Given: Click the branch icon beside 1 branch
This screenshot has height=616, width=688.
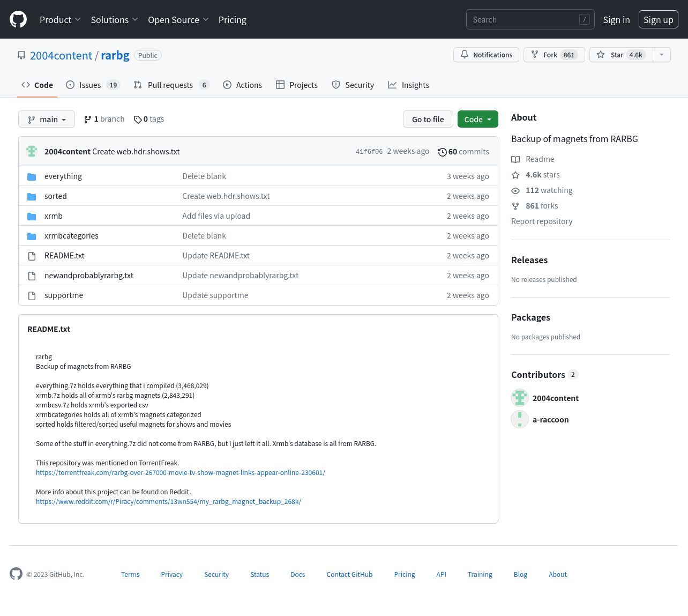Looking at the screenshot, I should (88, 119).
